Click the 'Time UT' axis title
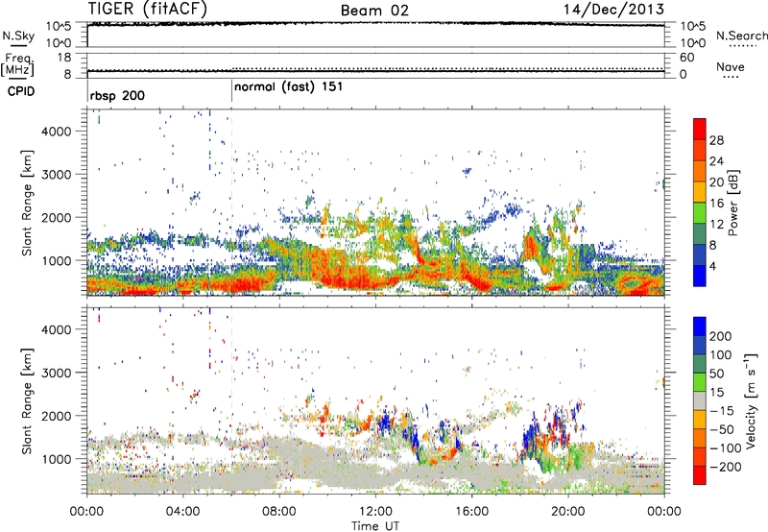This screenshot has width=768, height=532. coord(375,526)
